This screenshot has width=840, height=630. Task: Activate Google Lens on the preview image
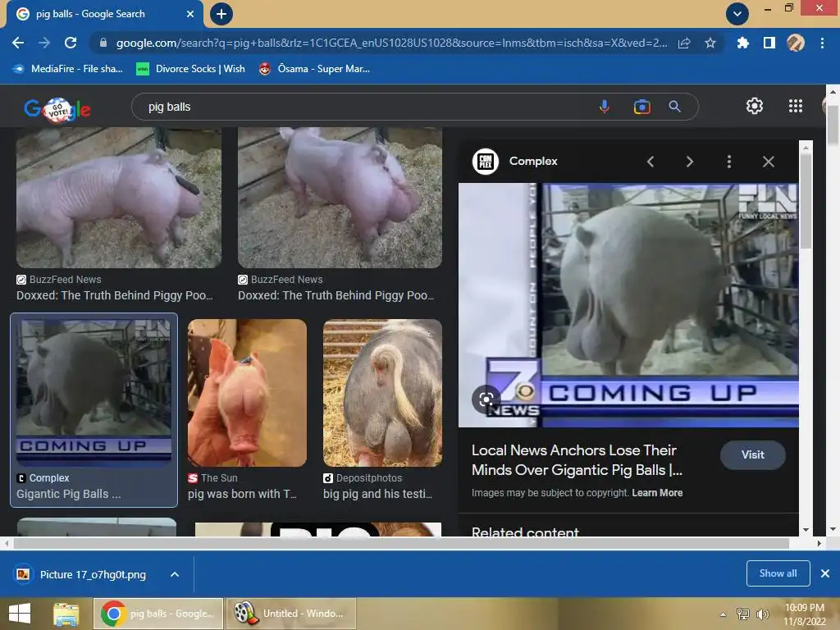[486, 399]
